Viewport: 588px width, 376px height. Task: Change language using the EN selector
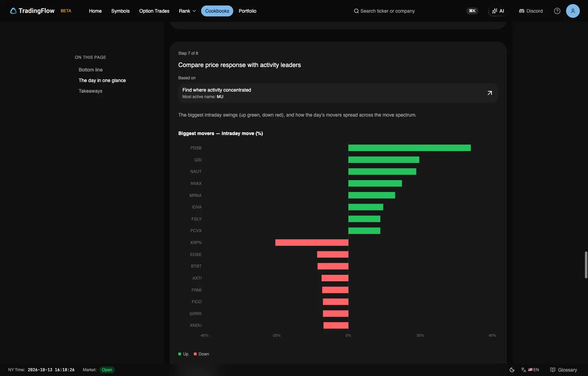point(530,370)
